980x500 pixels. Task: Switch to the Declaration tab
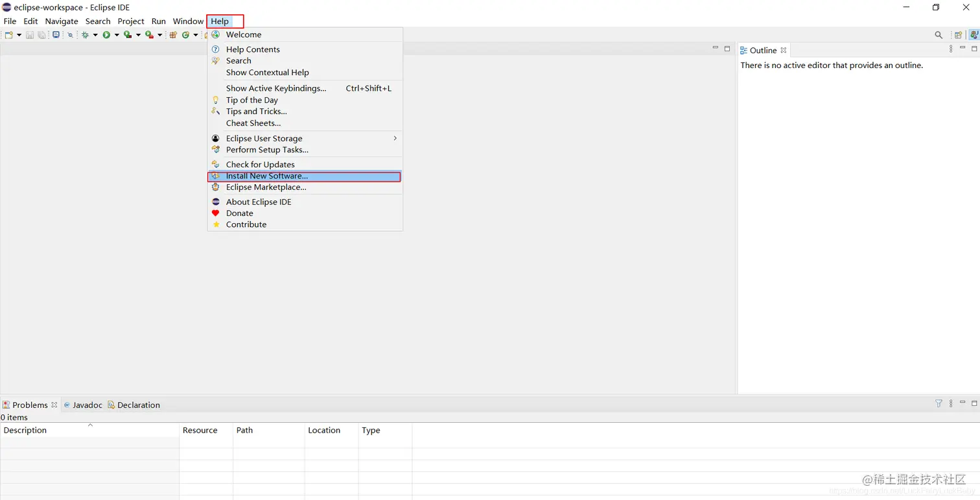[x=134, y=405]
